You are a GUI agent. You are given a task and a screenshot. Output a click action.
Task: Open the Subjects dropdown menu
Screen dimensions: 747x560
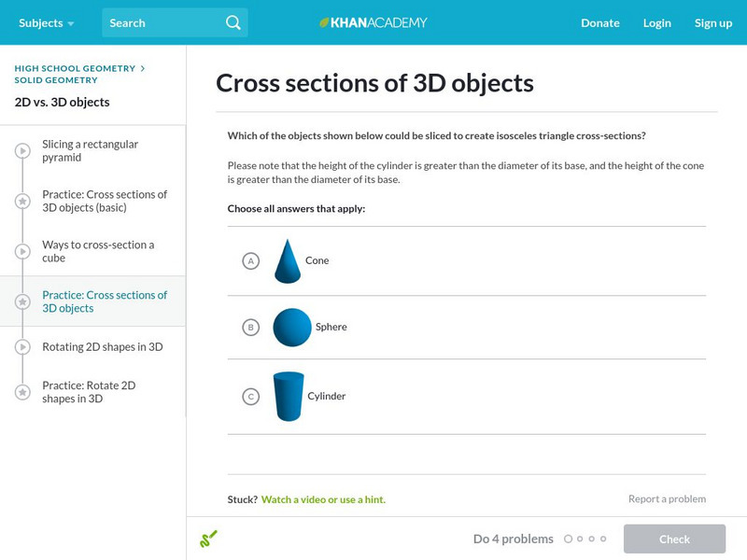coord(47,22)
